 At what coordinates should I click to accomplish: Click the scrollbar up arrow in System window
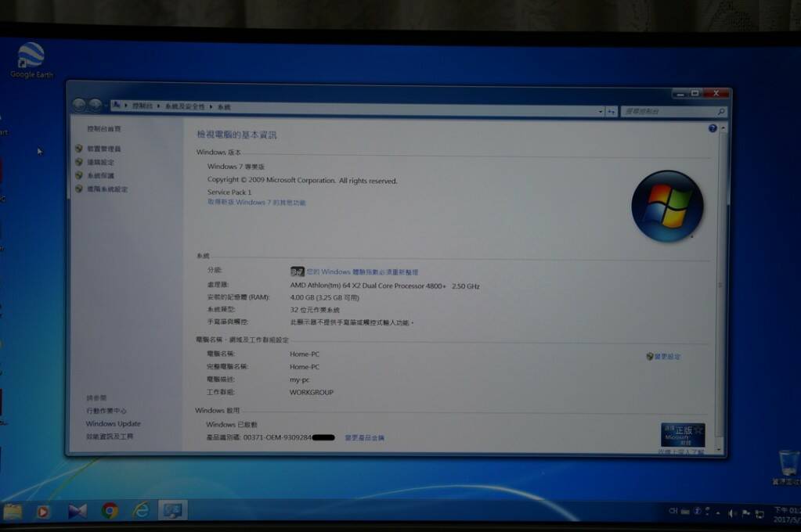point(723,128)
